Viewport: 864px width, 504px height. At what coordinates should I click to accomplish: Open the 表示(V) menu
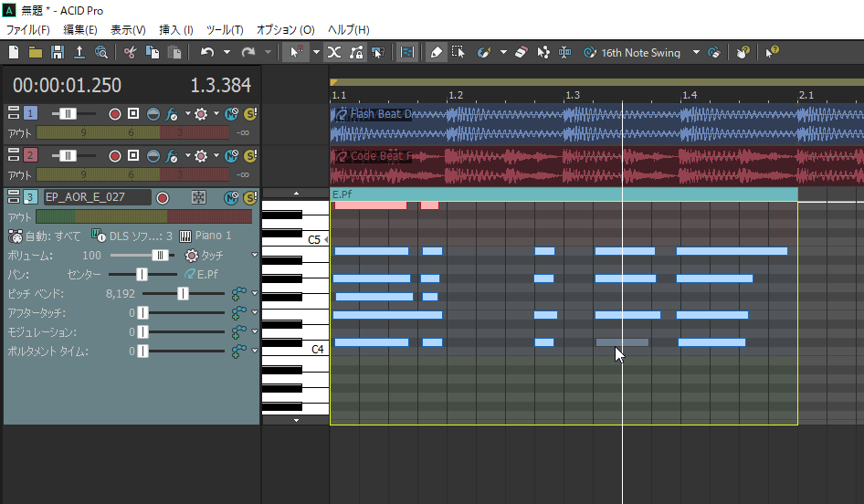[x=128, y=30]
